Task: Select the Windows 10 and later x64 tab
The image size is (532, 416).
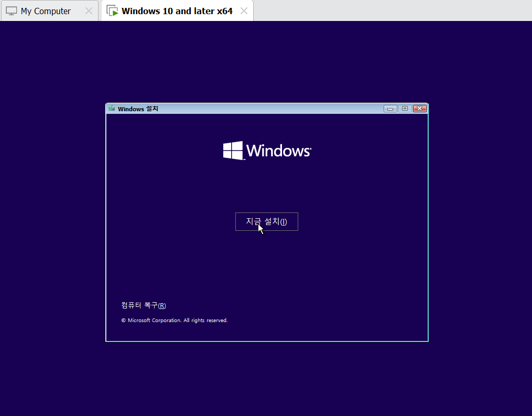Action: pos(177,11)
